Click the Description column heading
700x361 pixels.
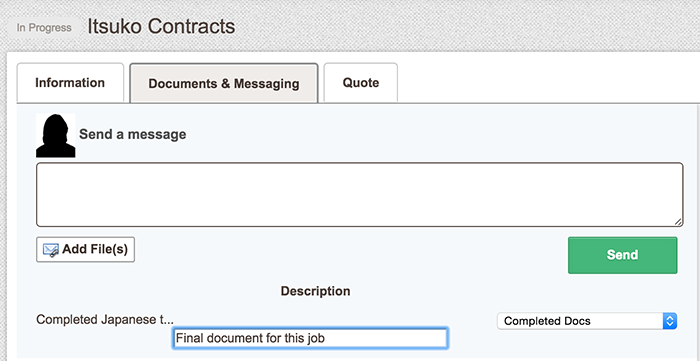coord(315,291)
